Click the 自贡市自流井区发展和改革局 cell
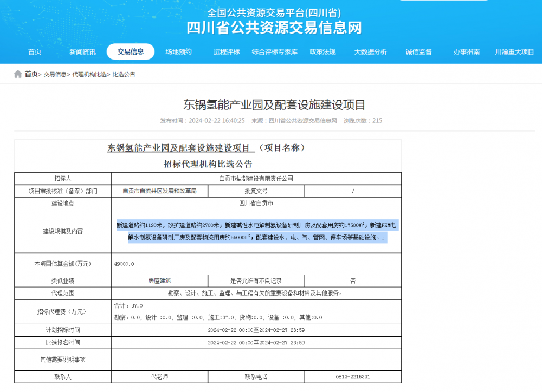 (160, 191)
